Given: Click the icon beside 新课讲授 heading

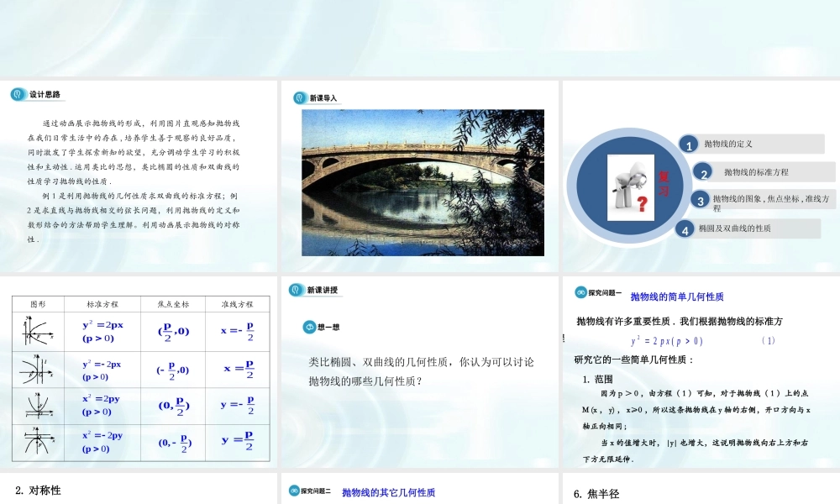Looking at the screenshot, I should tap(296, 290).
